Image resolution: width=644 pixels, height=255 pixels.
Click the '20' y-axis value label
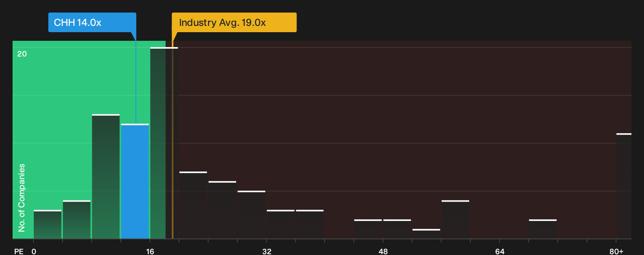tap(22, 54)
